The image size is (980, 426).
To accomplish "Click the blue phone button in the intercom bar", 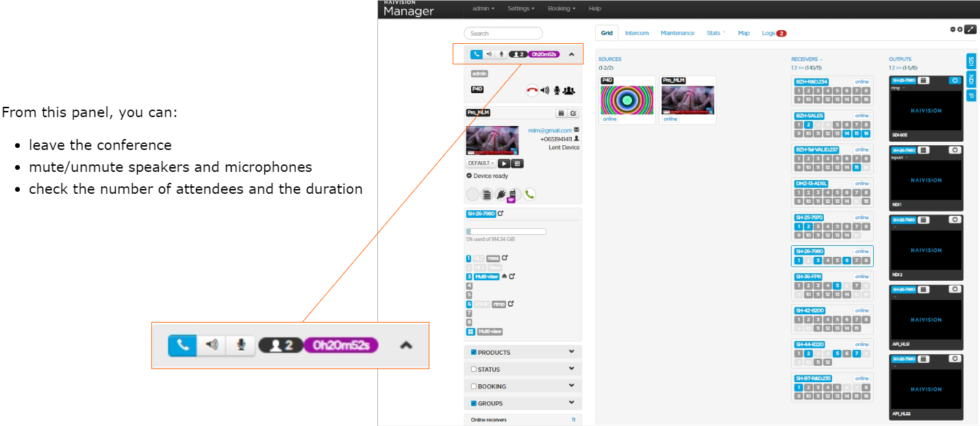I will pos(477,54).
